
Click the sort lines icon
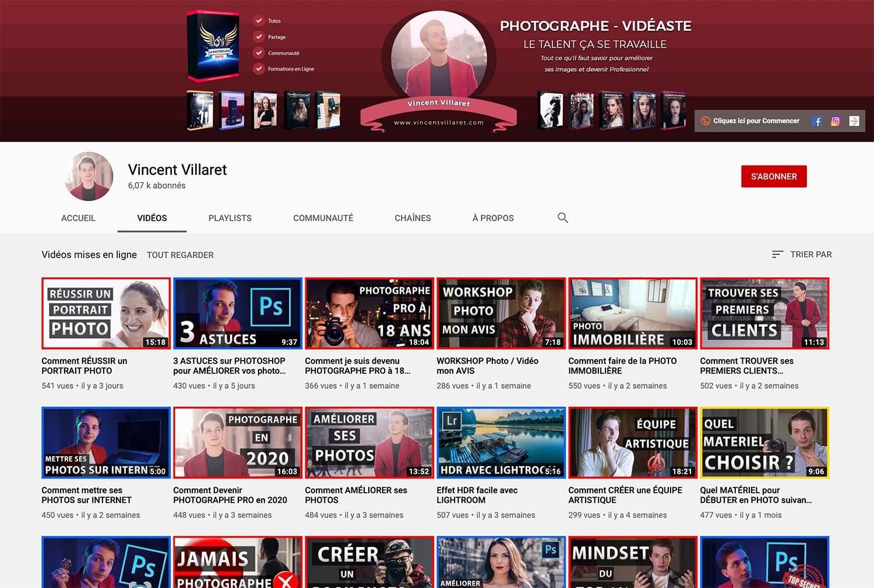pos(777,255)
